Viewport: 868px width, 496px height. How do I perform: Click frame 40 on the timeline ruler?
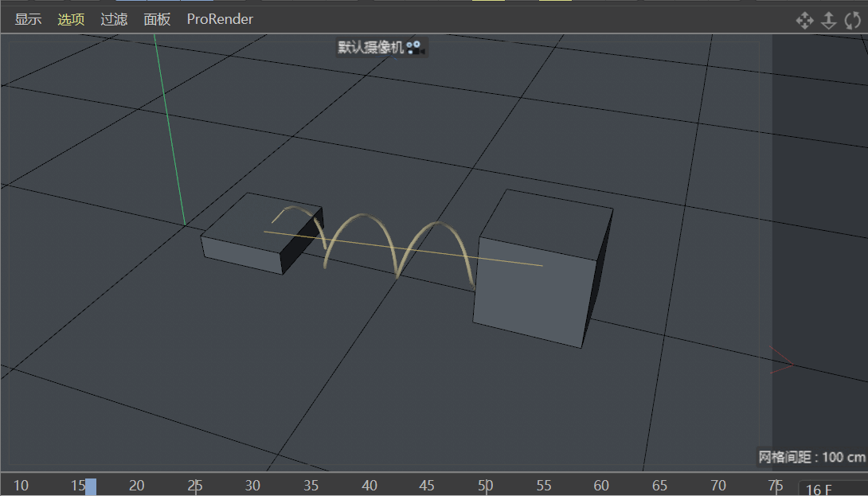(x=369, y=486)
